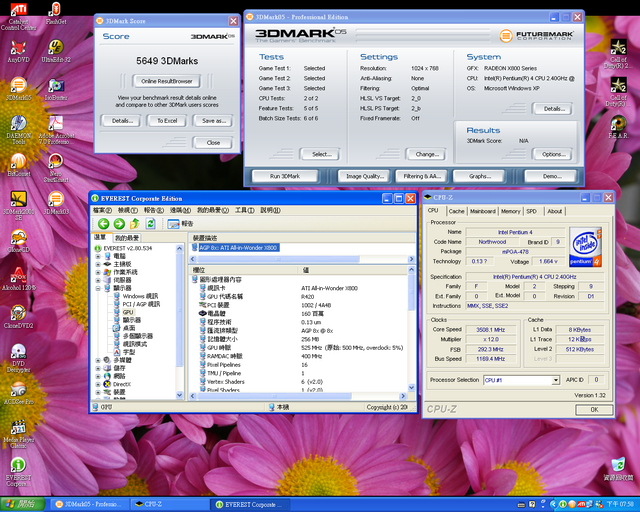
Task: Click the OK button in CPU-Z
Action: pos(594,410)
